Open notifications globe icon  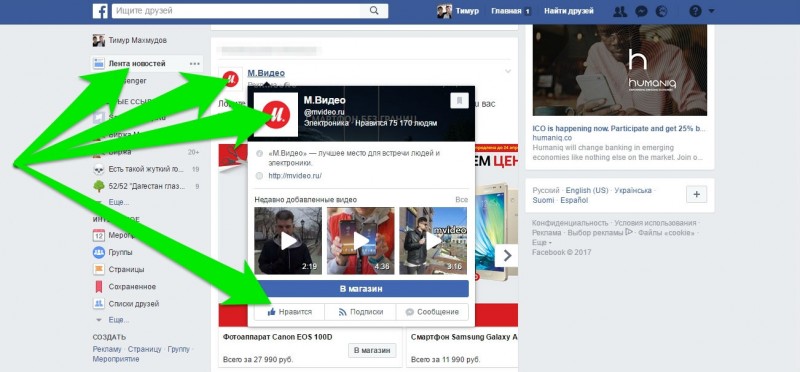(662, 11)
